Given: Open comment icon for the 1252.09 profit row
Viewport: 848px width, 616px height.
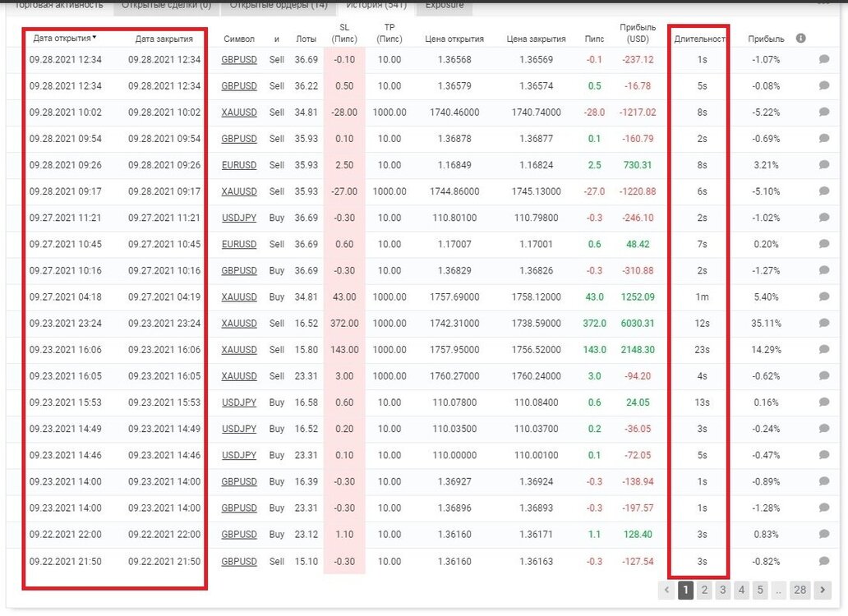Looking at the screenshot, I should tap(824, 297).
